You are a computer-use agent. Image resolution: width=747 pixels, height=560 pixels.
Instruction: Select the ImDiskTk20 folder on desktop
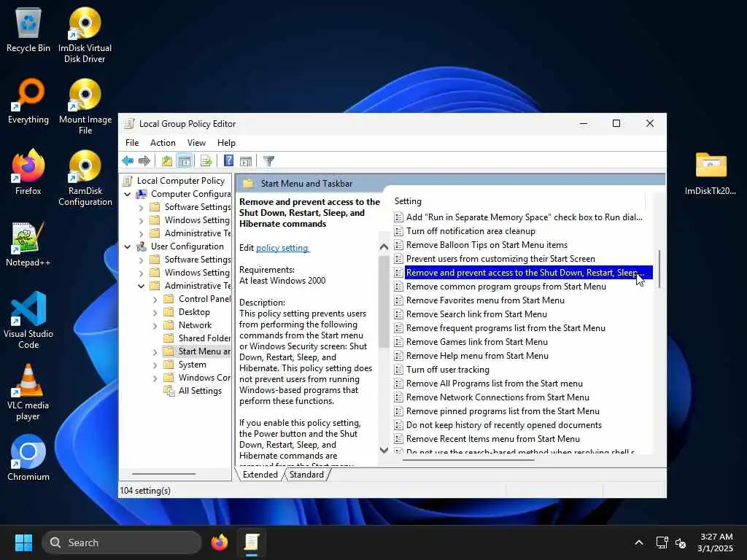[x=711, y=174]
